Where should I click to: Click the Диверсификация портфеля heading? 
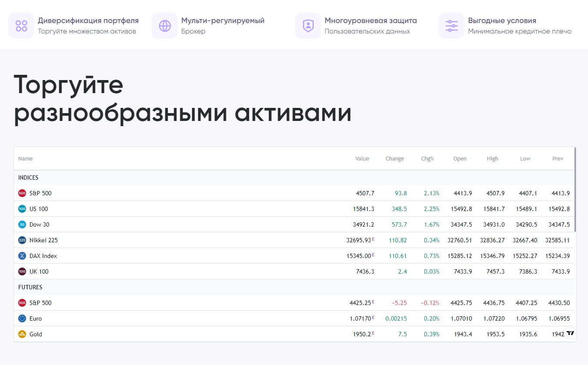pyautogui.click(x=88, y=20)
